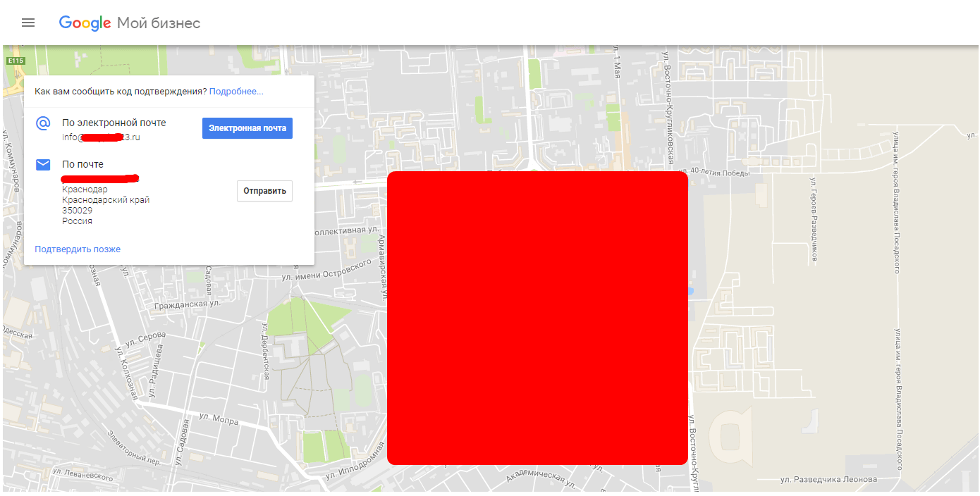Click the ул. Мопра street label
Image resolution: width=980 pixels, height=496 pixels.
(x=218, y=421)
